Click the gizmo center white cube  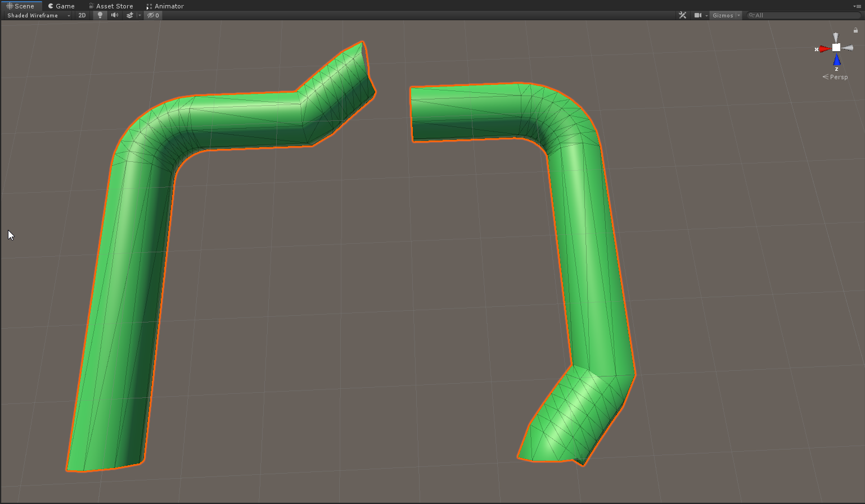pos(836,47)
